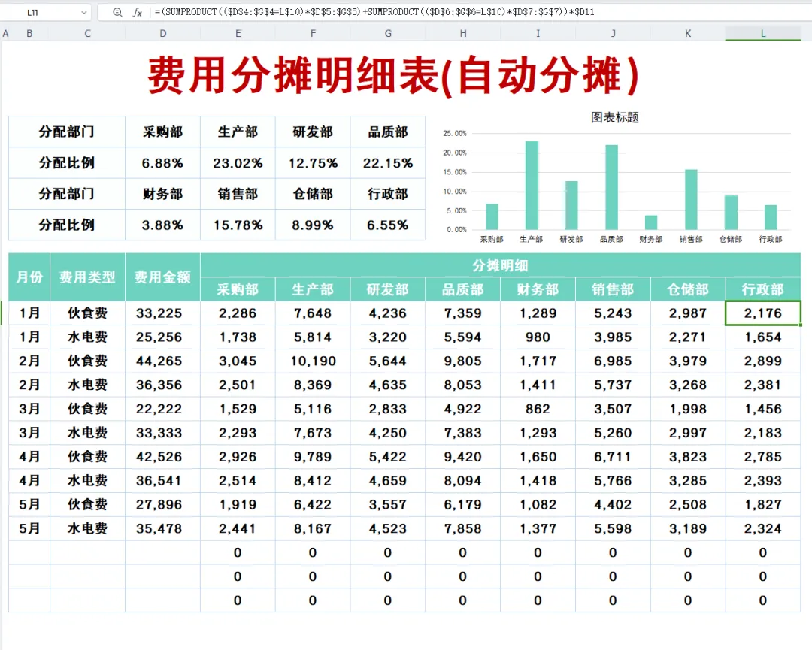Click the 6.88% ratio cell for 采购部
This screenshot has height=650, width=812.
tap(162, 163)
